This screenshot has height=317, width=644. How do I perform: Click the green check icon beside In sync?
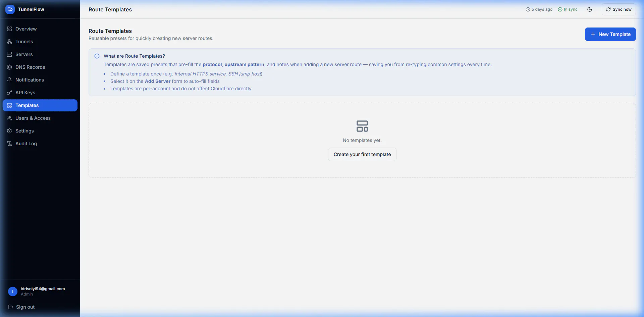pyautogui.click(x=560, y=9)
